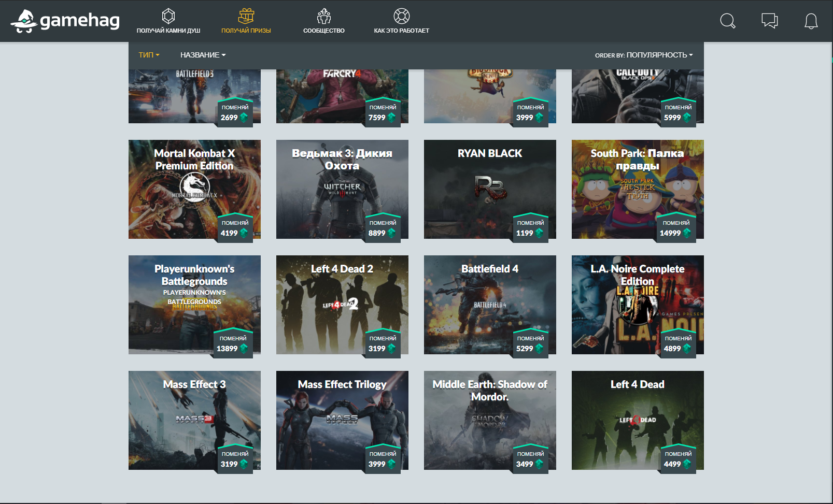Open the Far Cry 4 game thumbnail
Screen dimensions: 833x504
click(x=342, y=96)
